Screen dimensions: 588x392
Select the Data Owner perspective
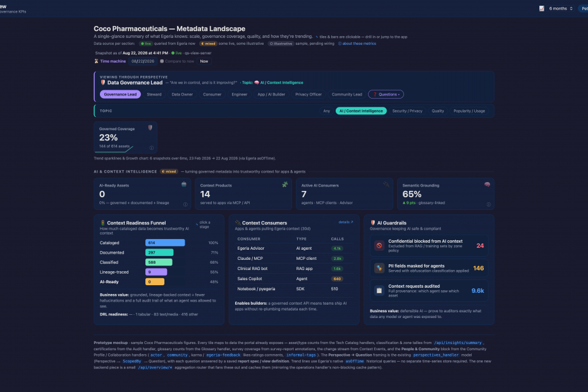(182, 95)
